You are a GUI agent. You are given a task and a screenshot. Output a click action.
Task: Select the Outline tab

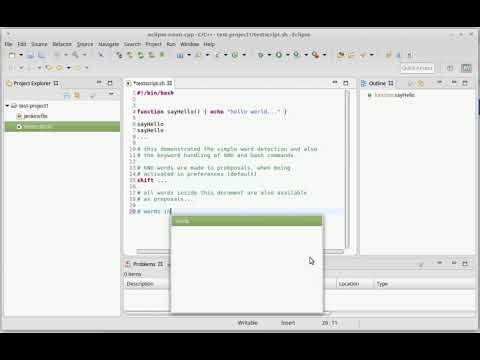click(377, 83)
